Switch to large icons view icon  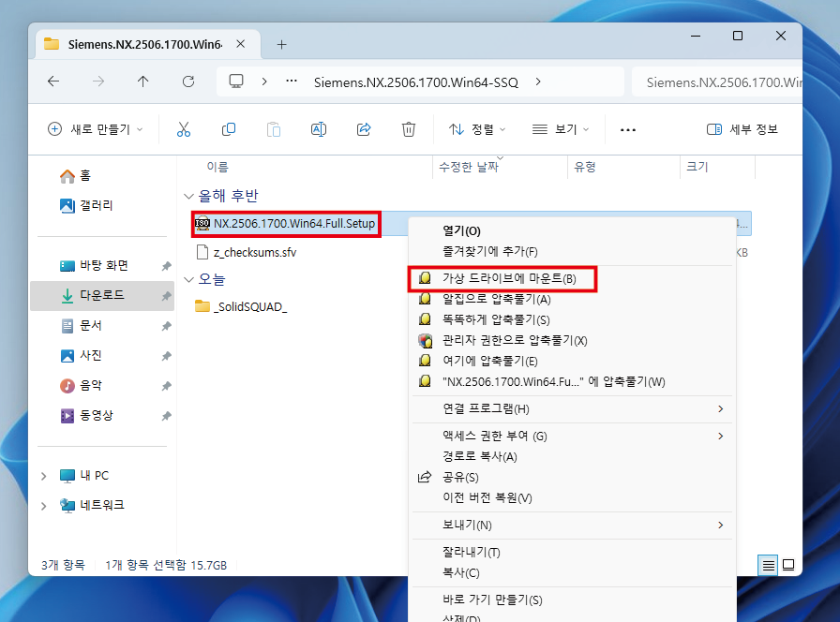[x=788, y=565]
